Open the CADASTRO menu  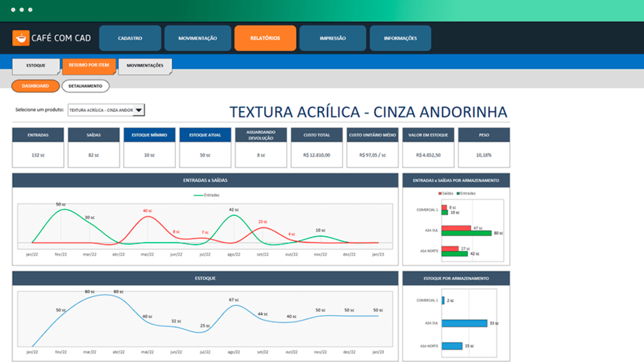130,38
